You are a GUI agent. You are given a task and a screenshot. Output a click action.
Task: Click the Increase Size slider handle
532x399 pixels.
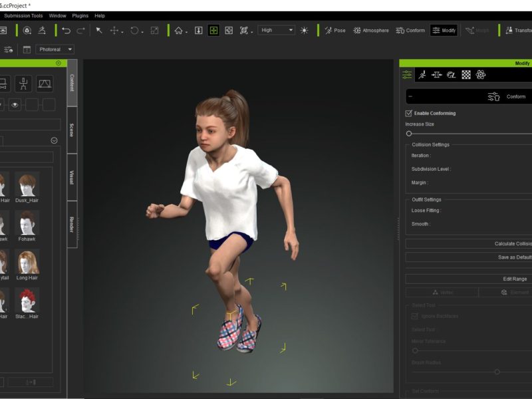point(409,134)
